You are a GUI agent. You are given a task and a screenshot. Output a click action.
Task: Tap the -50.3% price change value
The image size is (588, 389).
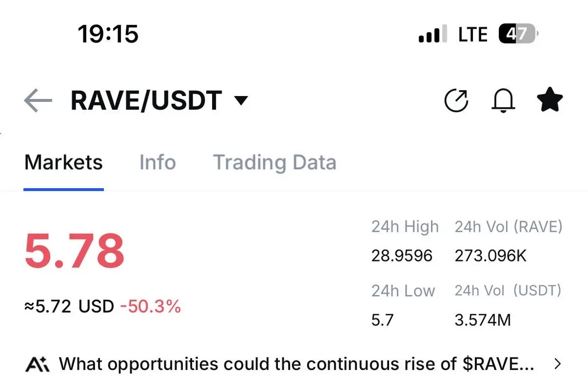pyautogui.click(x=150, y=307)
